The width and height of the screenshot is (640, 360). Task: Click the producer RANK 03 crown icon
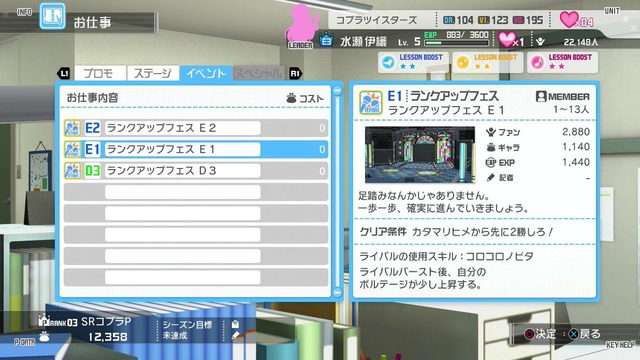point(44,320)
